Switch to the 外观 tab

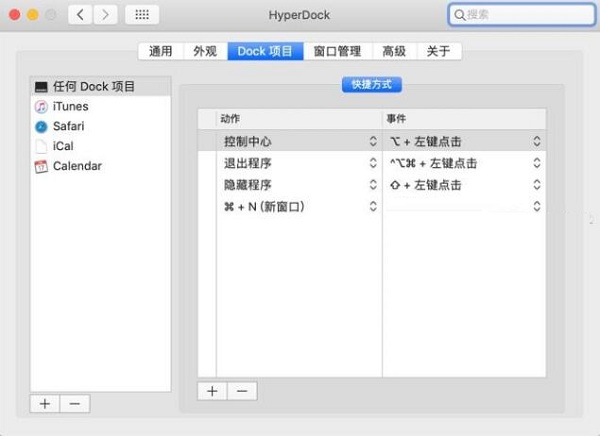(x=205, y=51)
